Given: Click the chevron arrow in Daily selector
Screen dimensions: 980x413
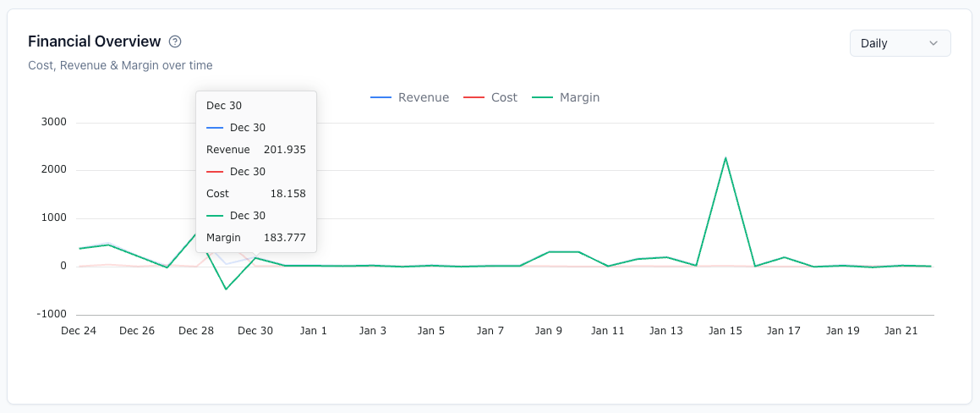Looking at the screenshot, I should [933, 43].
